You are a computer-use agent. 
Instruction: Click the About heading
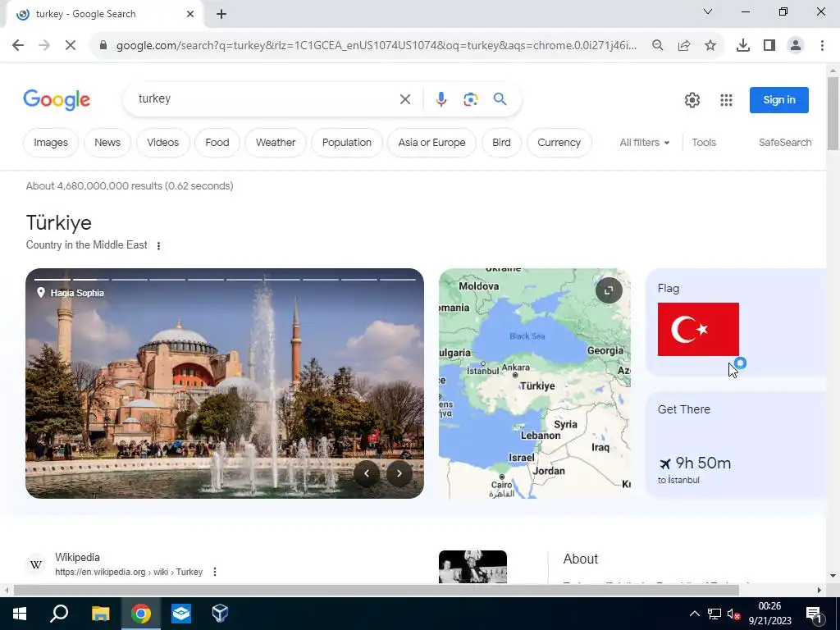pyautogui.click(x=580, y=559)
